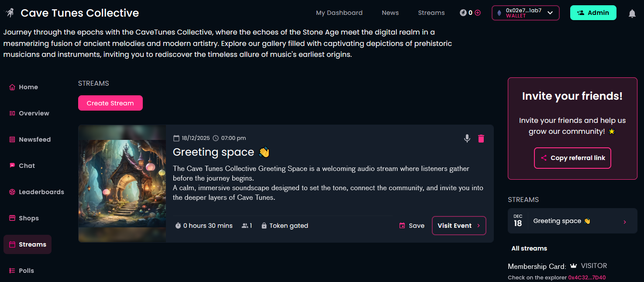Expand the wallet dropdown
The width and height of the screenshot is (644, 282).
[550, 13]
